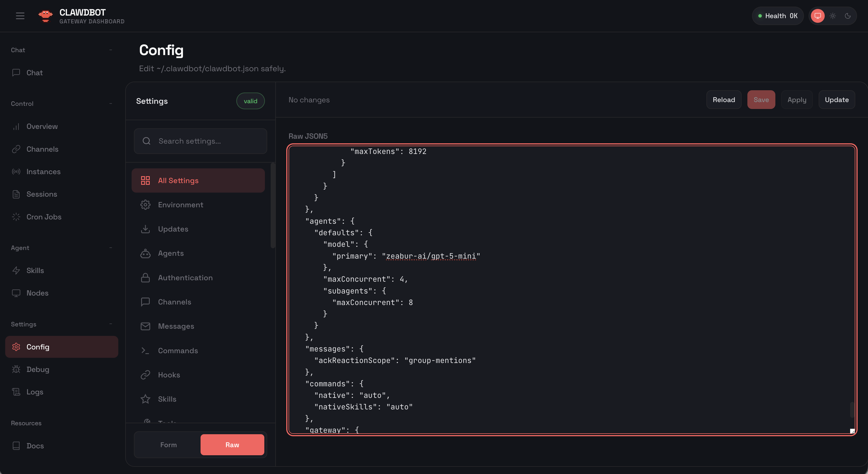Save the config changes

pyautogui.click(x=761, y=100)
